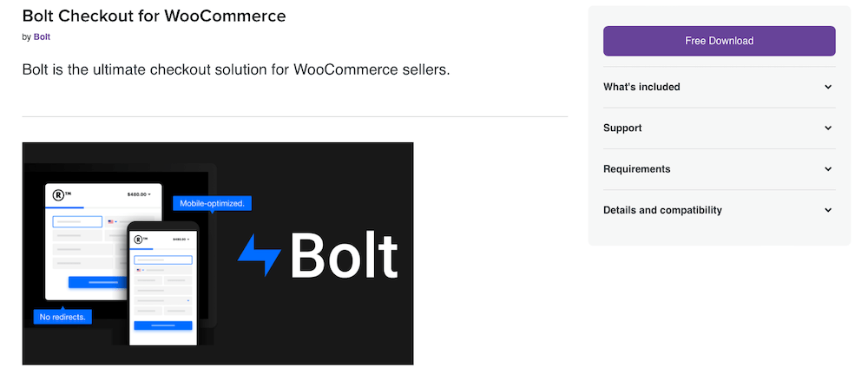The width and height of the screenshot is (868, 381).
Task: Open Details and compatibility chevron
Action: [x=827, y=210]
